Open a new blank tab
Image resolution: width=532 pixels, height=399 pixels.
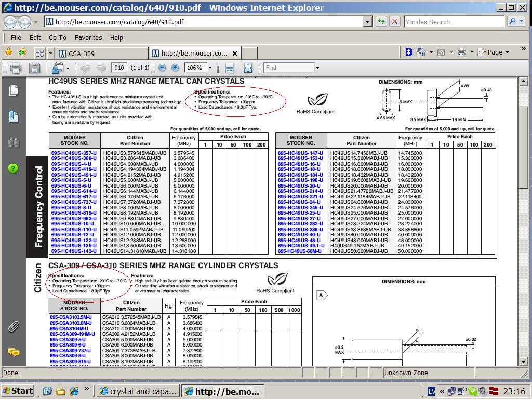(250, 54)
